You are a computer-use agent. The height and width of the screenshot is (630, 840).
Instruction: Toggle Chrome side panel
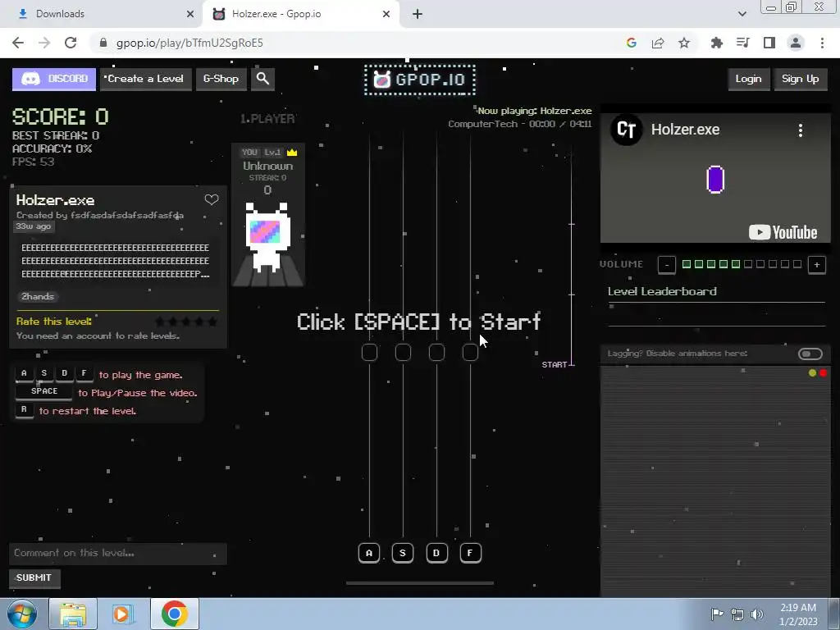(x=769, y=43)
